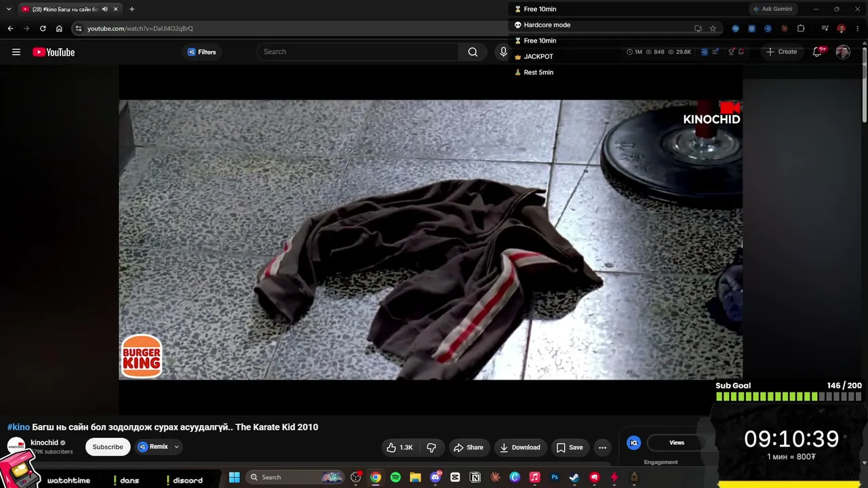Image resolution: width=868 pixels, height=488 pixels.
Task: Subscribe to the kinochid channel
Action: pyautogui.click(x=108, y=447)
